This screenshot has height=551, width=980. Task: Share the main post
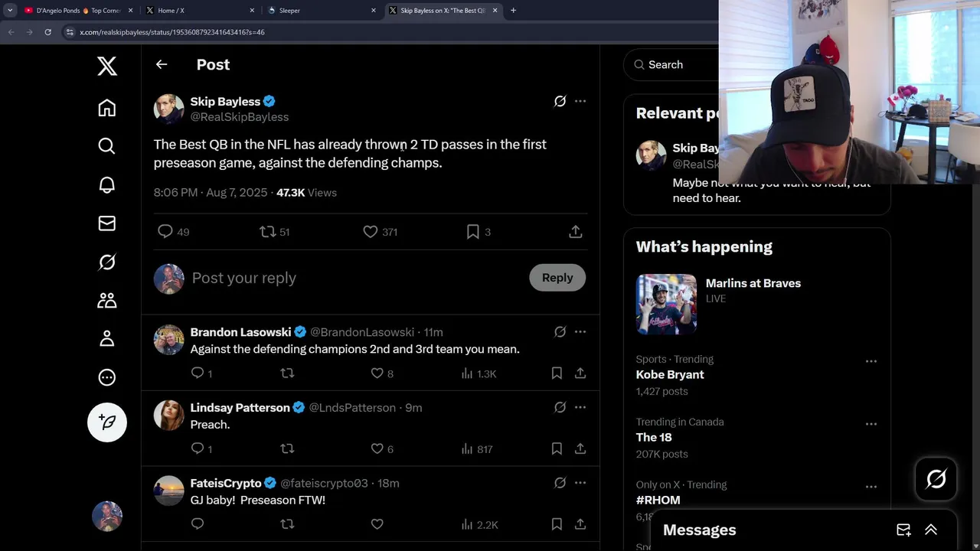pyautogui.click(x=576, y=231)
